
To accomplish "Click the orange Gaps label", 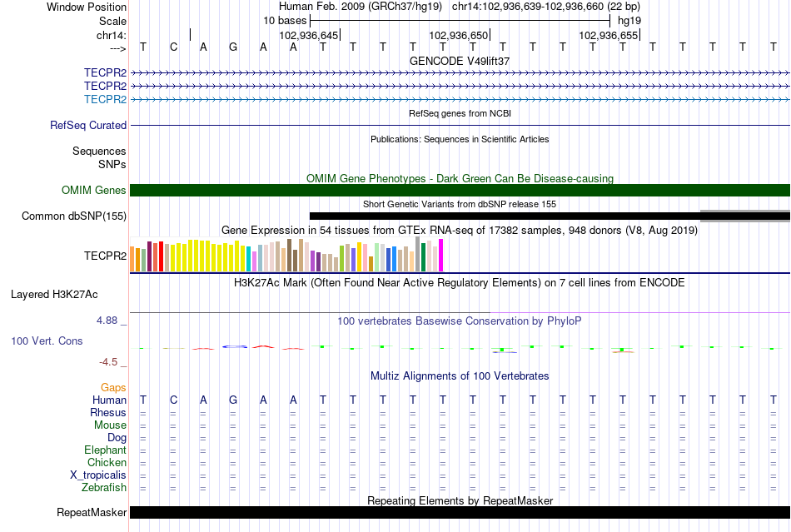I will pyautogui.click(x=113, y=387).
